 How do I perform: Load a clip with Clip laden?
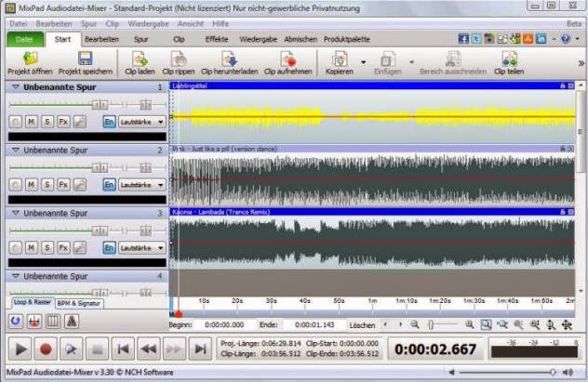[x=140, y=63]
